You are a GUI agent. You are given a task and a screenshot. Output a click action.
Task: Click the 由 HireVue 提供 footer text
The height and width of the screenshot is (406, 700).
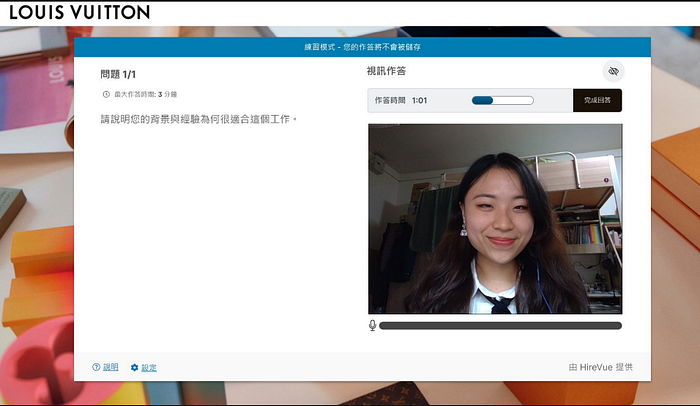click(x=601, y=367)
